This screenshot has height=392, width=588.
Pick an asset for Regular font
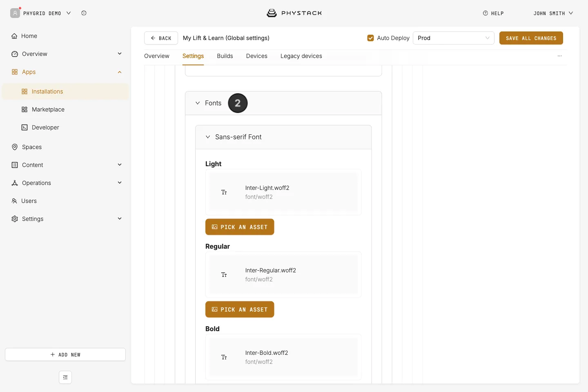point(240,310)
